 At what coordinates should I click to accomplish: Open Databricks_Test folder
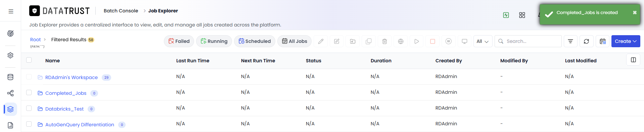(64, 109)
